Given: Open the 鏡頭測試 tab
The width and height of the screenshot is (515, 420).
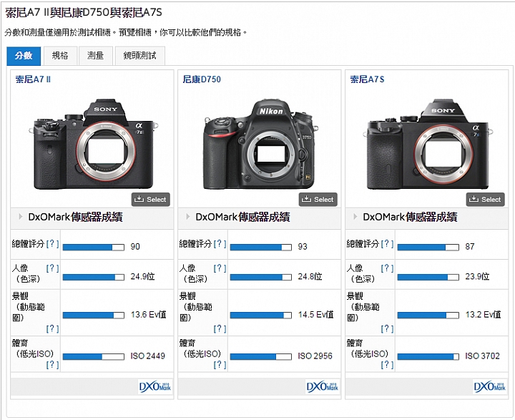Looking at the screenshot, I should (x=140, y=56).
